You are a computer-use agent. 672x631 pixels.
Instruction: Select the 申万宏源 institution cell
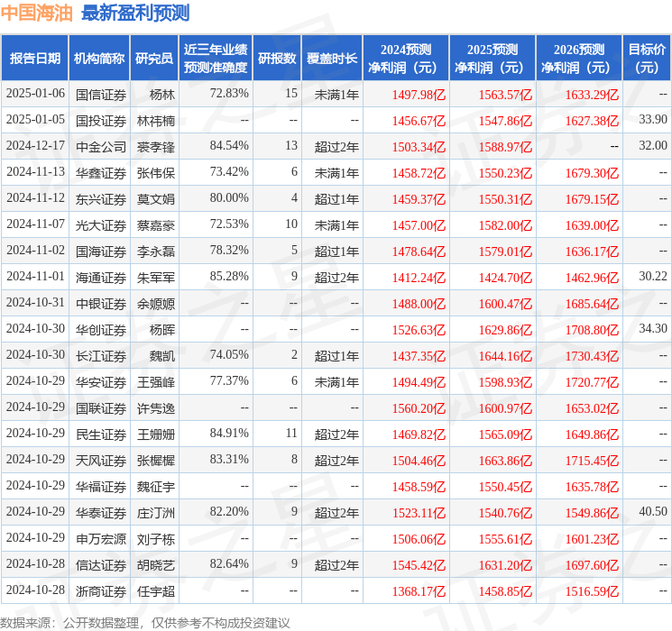(x=101, y=538)
